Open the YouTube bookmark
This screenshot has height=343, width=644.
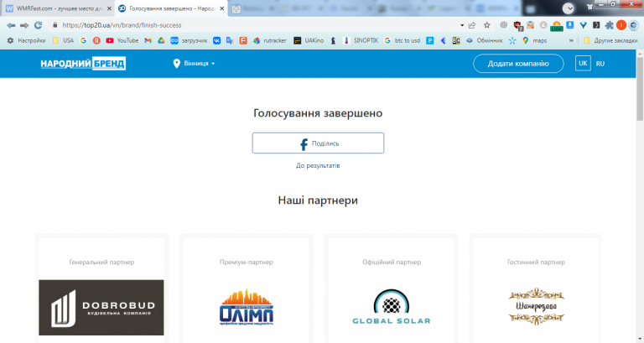[122, 40]
